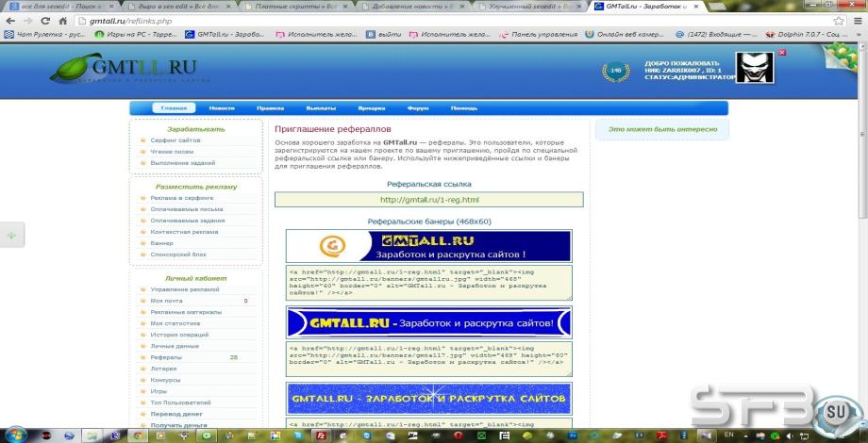Screen dimensions: 868x443
Task: Click the Chrome icon in the taskbar
Action: (138, 435)
